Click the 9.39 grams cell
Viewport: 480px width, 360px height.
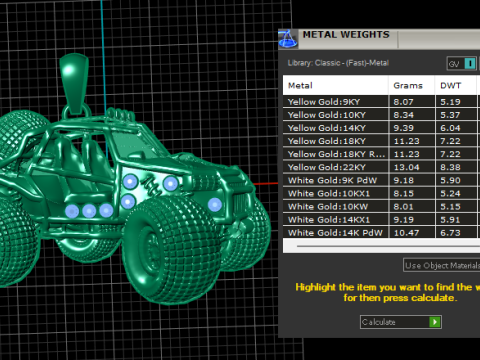[411, 128]
